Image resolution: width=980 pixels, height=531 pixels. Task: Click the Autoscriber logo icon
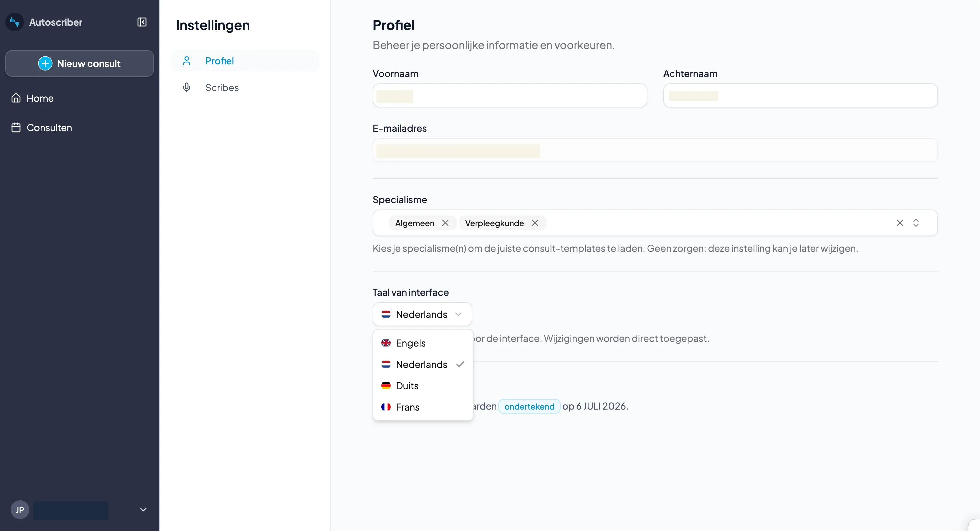coord(15,22)
